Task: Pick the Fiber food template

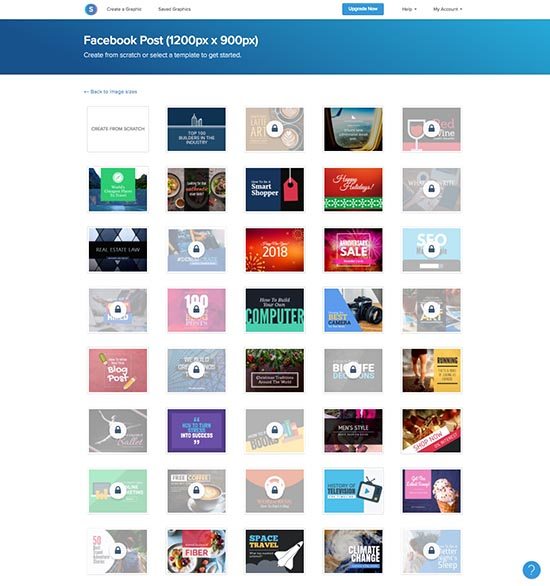Action: point(196,551)
